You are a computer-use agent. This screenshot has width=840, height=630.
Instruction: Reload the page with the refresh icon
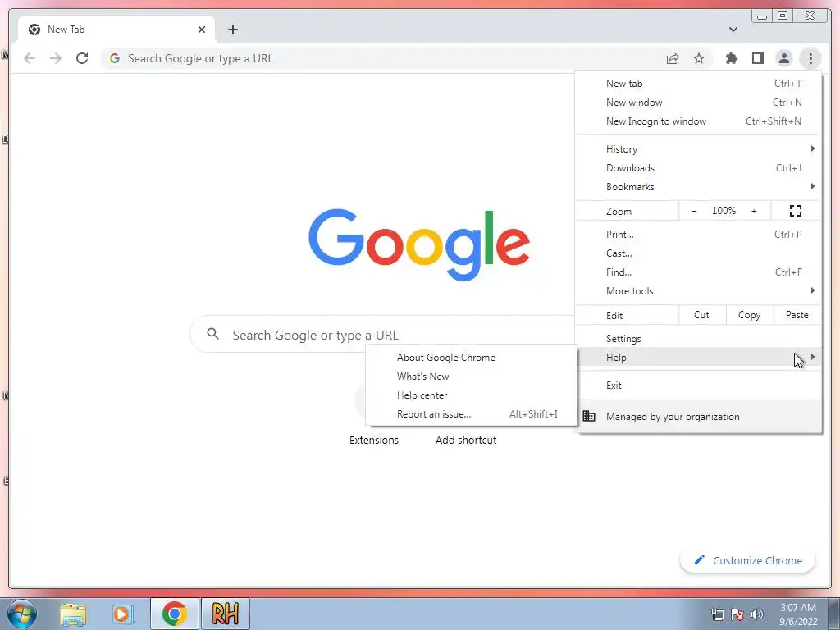[x=82, y=58]
